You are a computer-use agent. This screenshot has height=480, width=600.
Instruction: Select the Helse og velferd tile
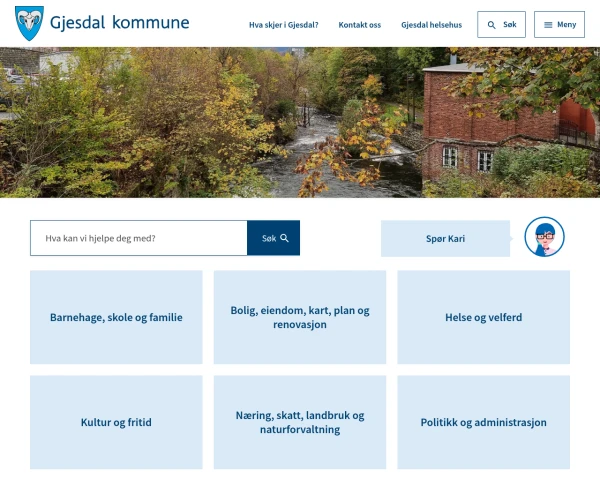pyautogui.click(x=484, y=317)
